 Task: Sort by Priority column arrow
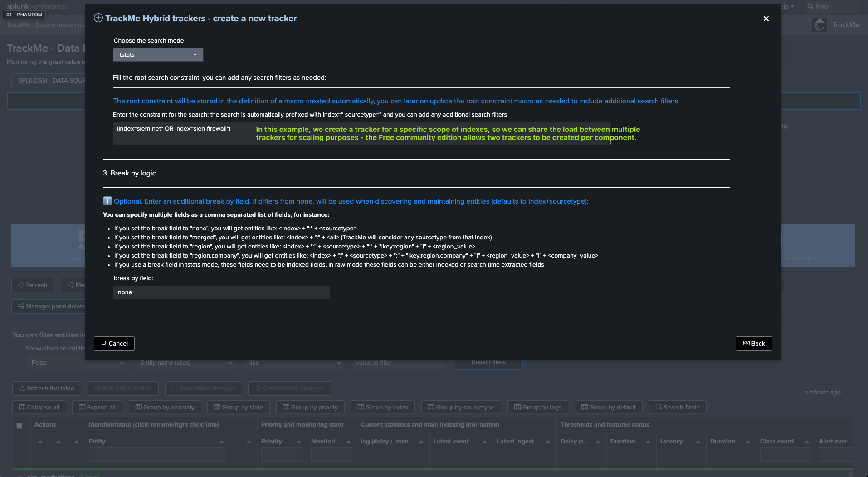[x=299, y=442]
